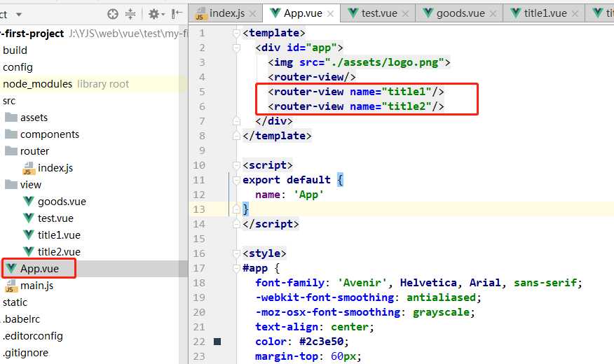Click line number 13 in the gutter
Viewport: 614px width, 364px height.
(x=199, y=209)
